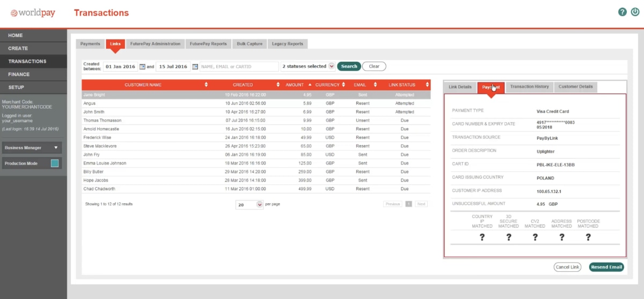The height and width of the screenshot is (299, 644).
Task: Click the Amount column header
Action: coord(295,85)
